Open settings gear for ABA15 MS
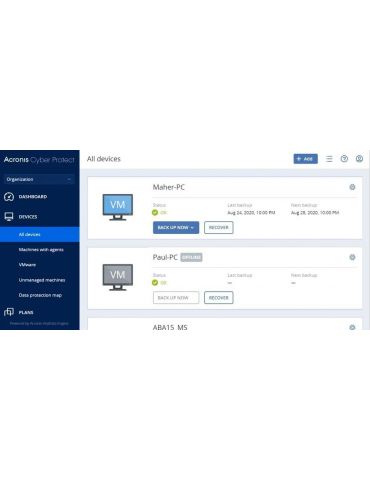Viewport: 370px width, 480px height. click(x=352, y=327)
